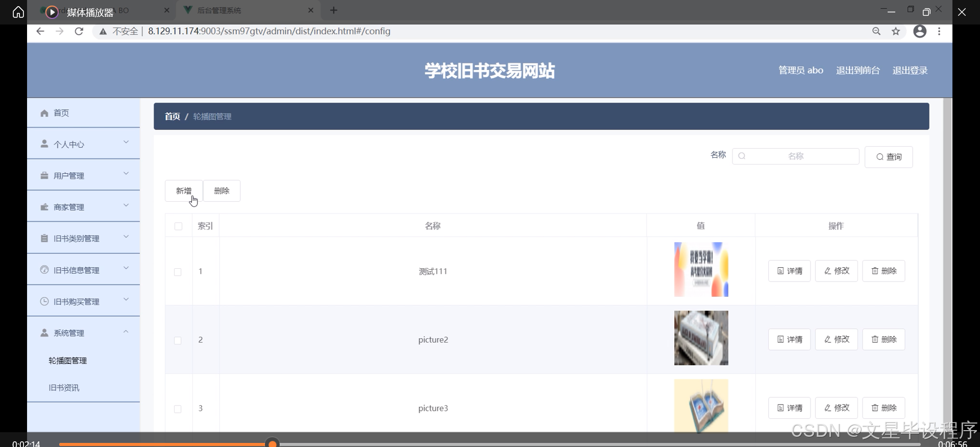Click the person icon beside 个人中心
980x447 pixels.
click(x=44, y=144)
